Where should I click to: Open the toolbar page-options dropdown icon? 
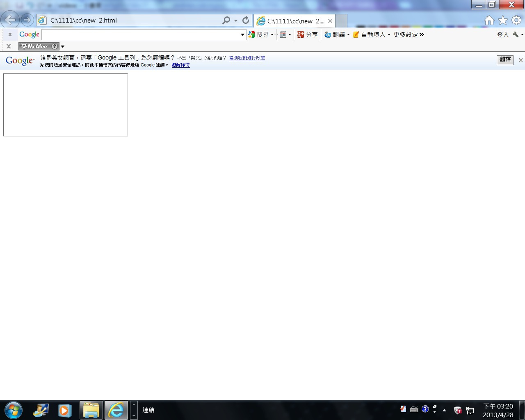coord(285,34)
